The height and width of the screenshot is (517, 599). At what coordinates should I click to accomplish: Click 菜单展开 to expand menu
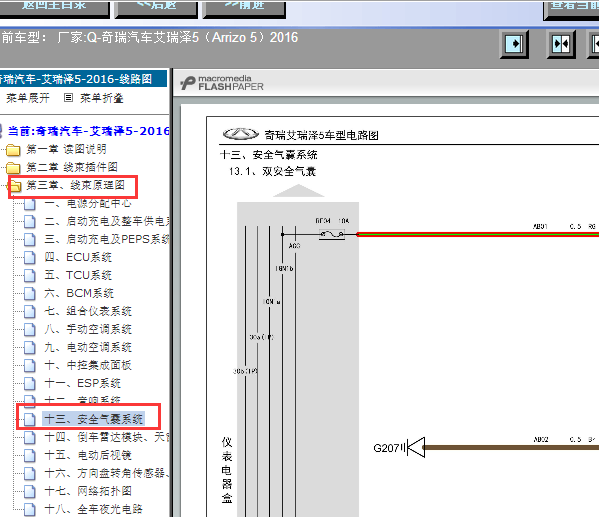point(28,98)
